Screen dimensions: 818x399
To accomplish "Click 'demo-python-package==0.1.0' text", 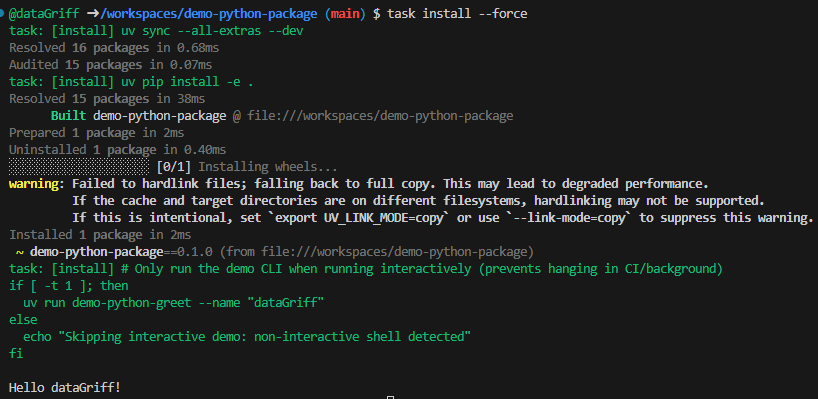I will 121,252.
